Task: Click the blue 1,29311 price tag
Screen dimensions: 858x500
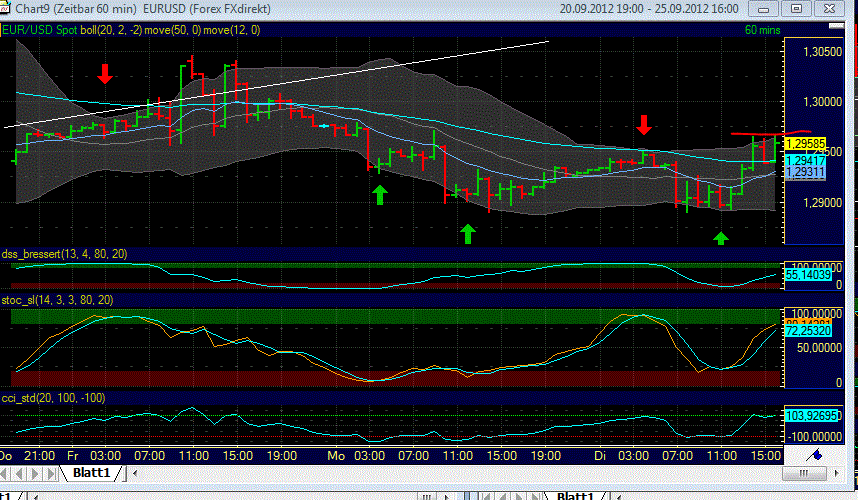Action: coord(805,172)
